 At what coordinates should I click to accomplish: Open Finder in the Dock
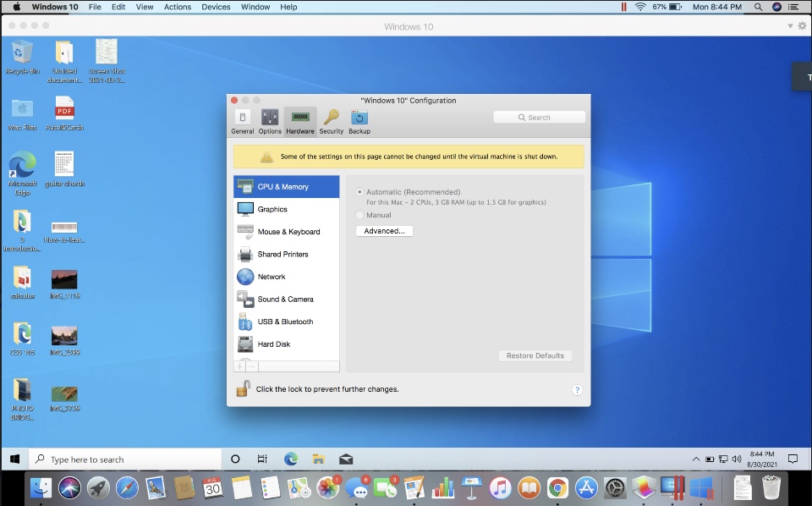tap(41, 488)
